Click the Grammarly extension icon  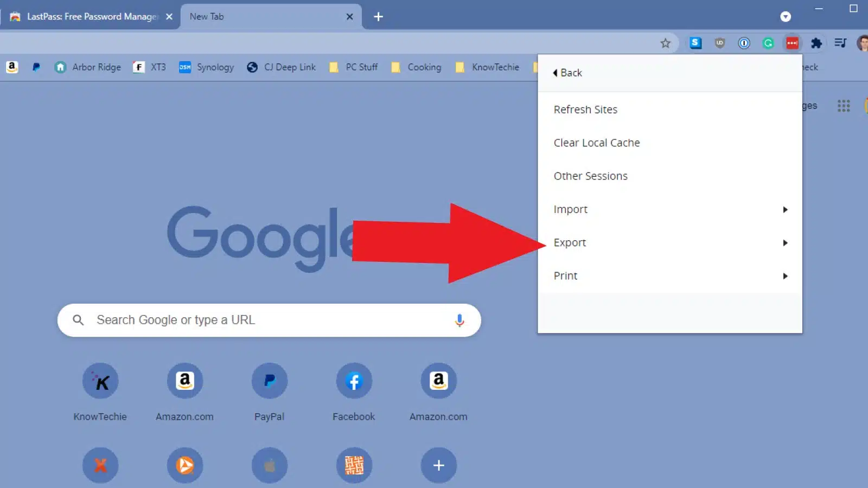pyautogui.click(x=768, y=43)
